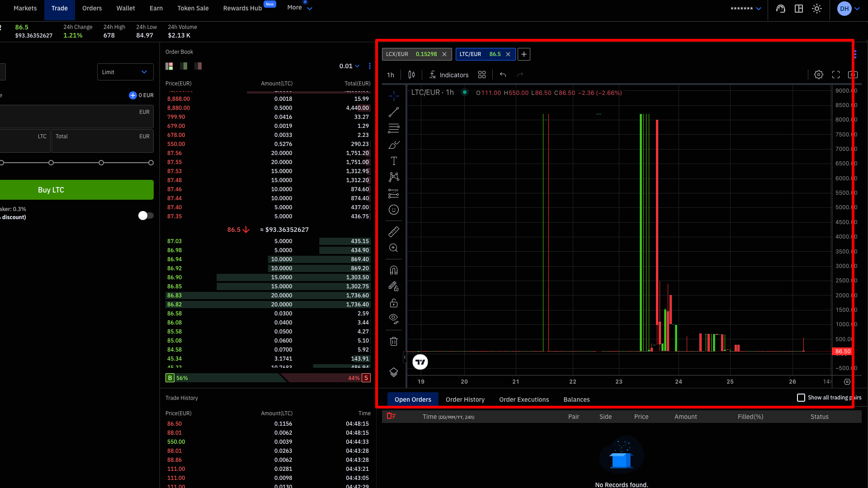The width and height of the screenshot is (868, 488).
Task: Hide all drawings on chart
Action: click(394, 319)
